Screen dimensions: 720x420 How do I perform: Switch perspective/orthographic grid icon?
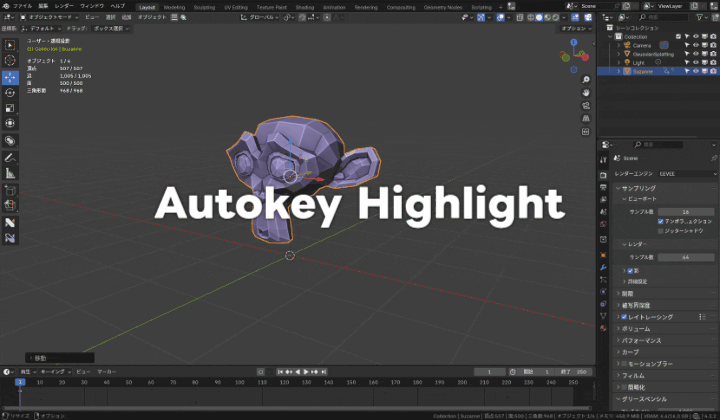586,118
